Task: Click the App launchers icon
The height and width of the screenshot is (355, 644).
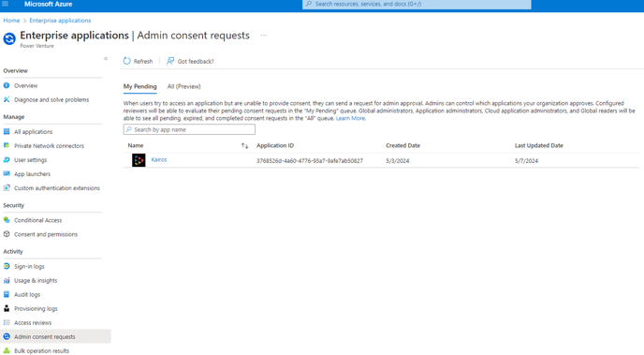Action: (x=7, y=174)
